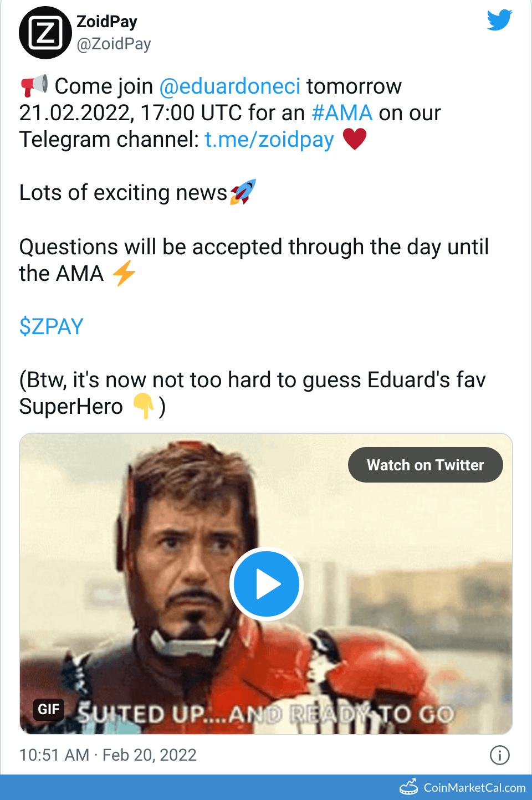
Task: Open the ZoidPay display name
Action: click(107, 22)
